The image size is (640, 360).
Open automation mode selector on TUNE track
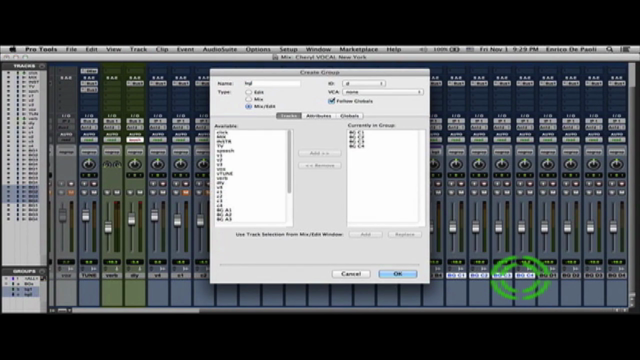pos(89,140)
